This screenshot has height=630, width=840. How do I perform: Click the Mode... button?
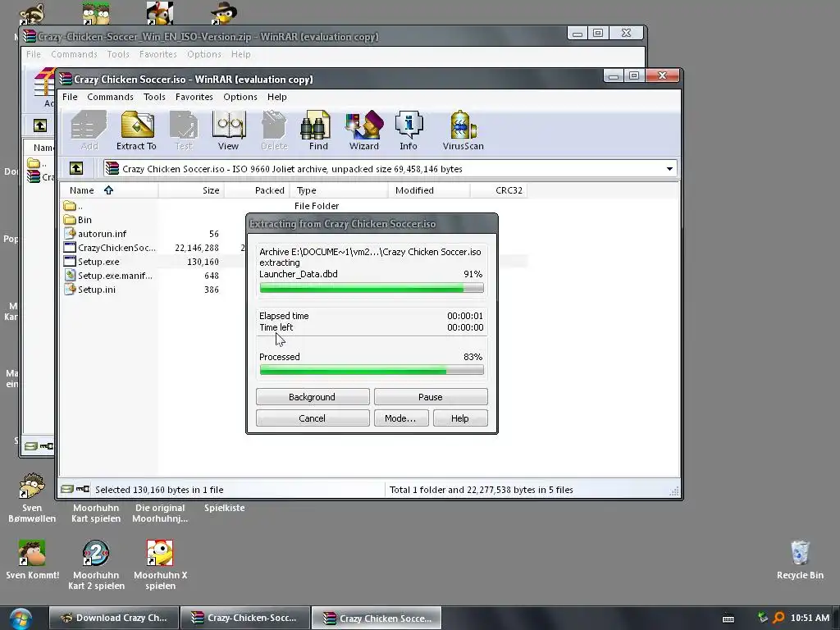400,418
